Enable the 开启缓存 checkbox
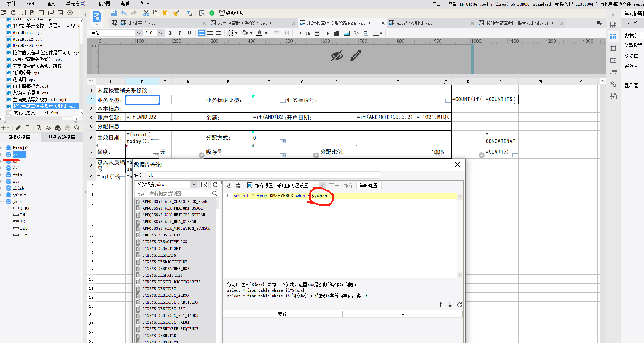The width and height of the screenshot is (644, 343). coord(331,185)
